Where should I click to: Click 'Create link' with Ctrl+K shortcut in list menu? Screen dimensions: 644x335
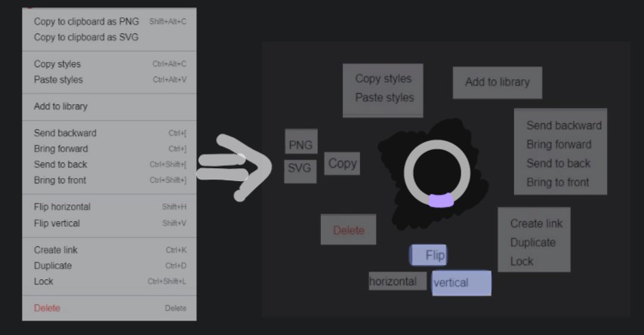[109, 250]
